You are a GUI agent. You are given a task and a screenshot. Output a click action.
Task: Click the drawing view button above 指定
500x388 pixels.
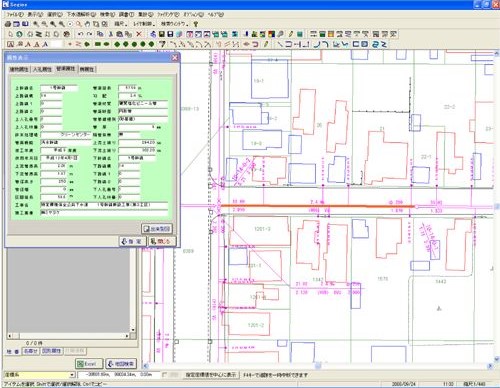[x=157, y=229]
